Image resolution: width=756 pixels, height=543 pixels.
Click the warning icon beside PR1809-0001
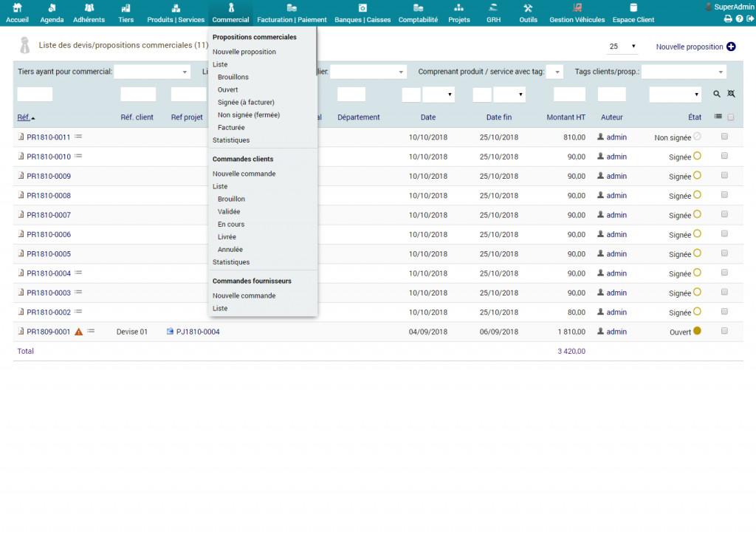pos(78,332)
